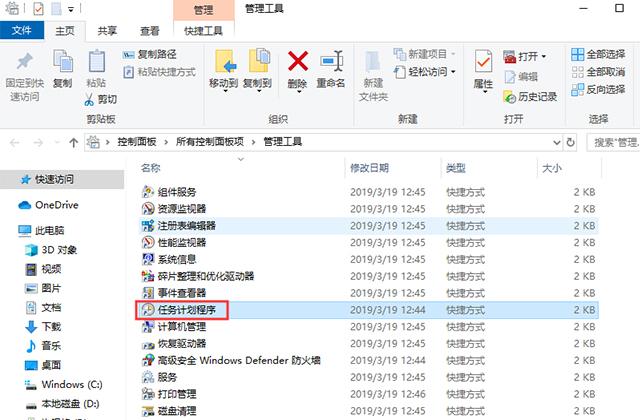Click Invert selection in ribbon
Viewport: 640px width, 420px height.
tap(598, 89)
